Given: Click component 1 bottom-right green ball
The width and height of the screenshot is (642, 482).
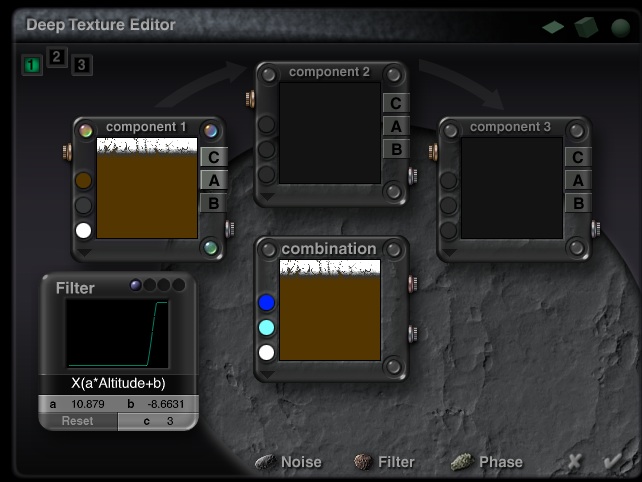Looking at the screenshot, I should (x=210, y=248).
